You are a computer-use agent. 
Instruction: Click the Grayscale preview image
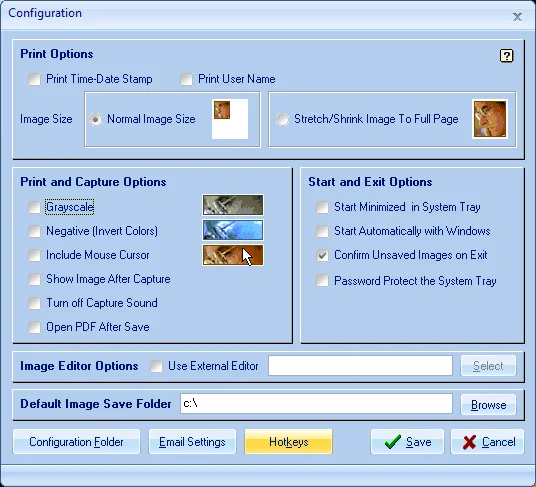pos(233,205)
